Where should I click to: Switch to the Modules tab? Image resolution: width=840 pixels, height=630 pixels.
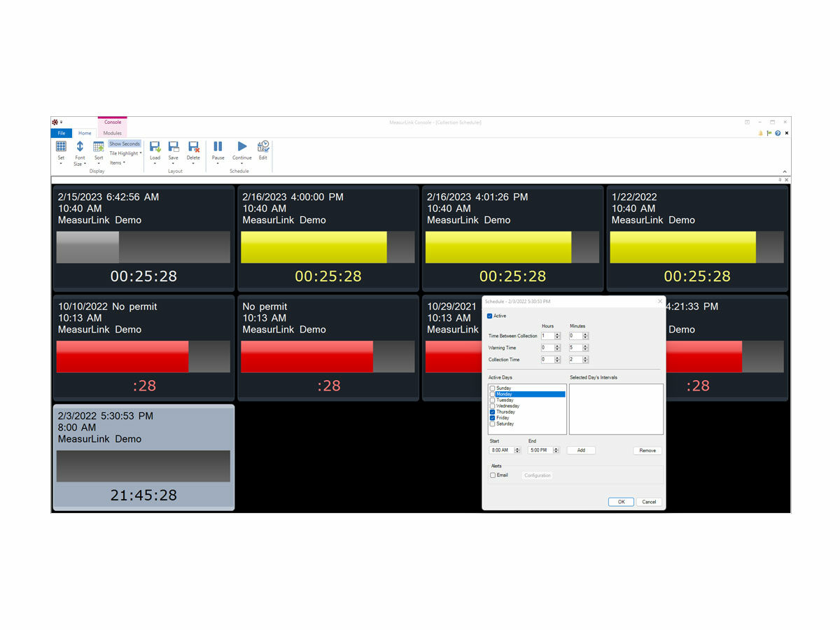[x=112, y=133]
